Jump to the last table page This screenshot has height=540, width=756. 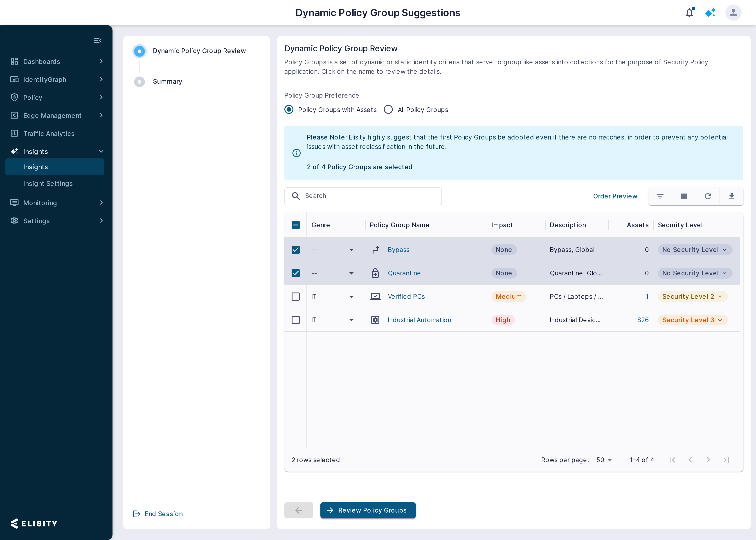[726, 460]
